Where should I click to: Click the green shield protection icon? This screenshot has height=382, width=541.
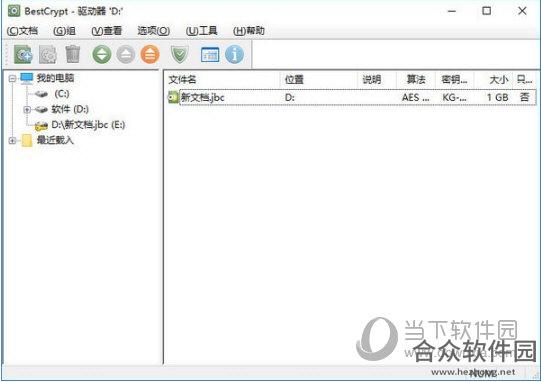point(180,55)
